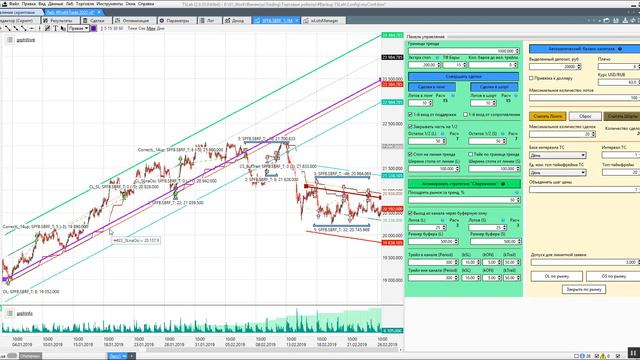Toggle Стоп на линии тренда checkbox
The height and width of the screenshot is (360, 640).
pyautogui.click(x=411, y=154)
